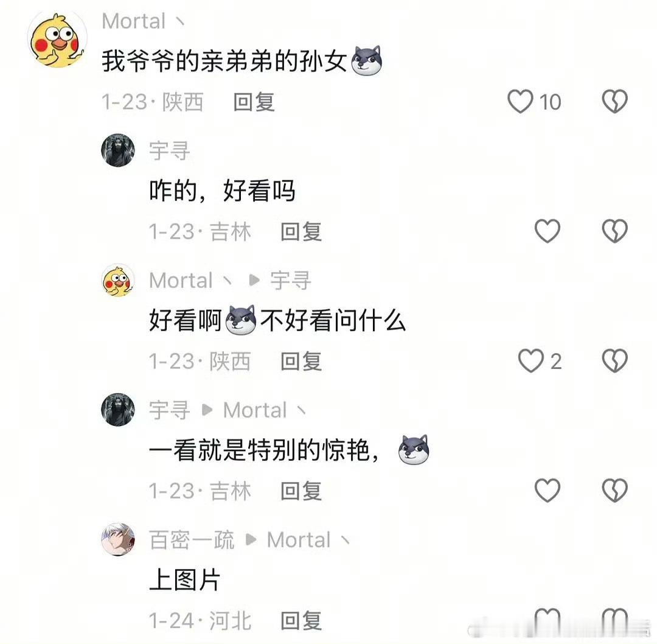This screenshot has width=657, height=644.
Task: Open 百密一疏 username profile link
Action: pyautogui.click(x=192, y=539)
